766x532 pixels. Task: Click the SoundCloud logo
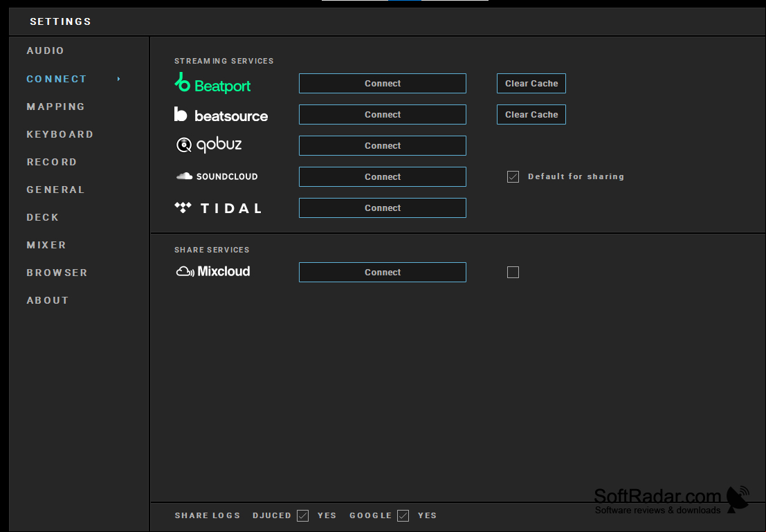217,176
